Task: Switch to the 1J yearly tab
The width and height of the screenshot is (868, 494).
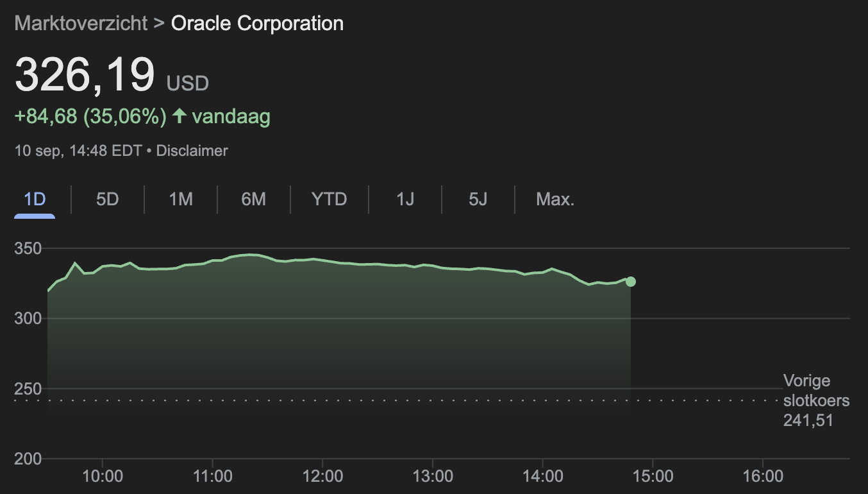Action: [x=405, y=199]
